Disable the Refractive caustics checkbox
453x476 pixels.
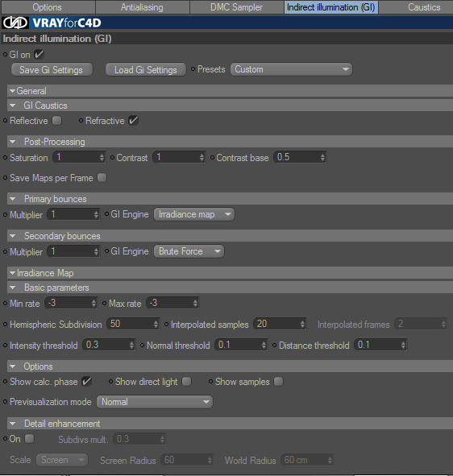click(x=133, y=121)
